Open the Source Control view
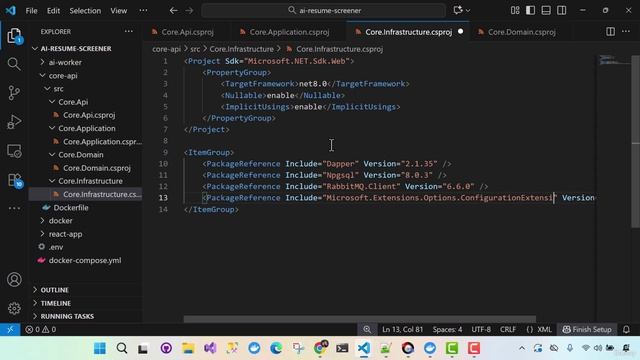Viewport: 640px width, 360px height. tap(14, 93)
